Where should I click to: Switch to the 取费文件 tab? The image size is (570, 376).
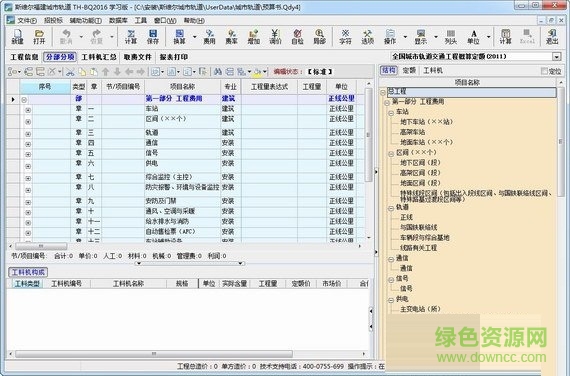137,57
